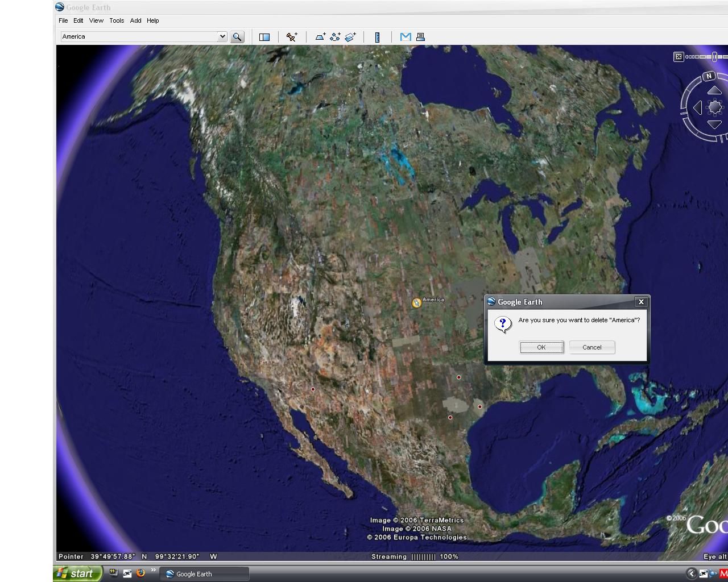Click the search magnifier button
Viewport: 728px width, 582px height.
pos(237,37)
